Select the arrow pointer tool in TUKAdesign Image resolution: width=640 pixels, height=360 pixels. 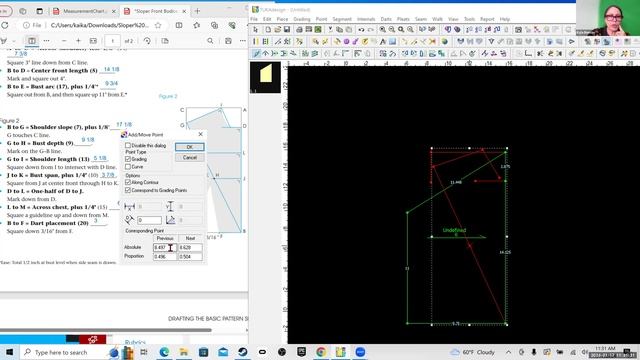[256, 30]
